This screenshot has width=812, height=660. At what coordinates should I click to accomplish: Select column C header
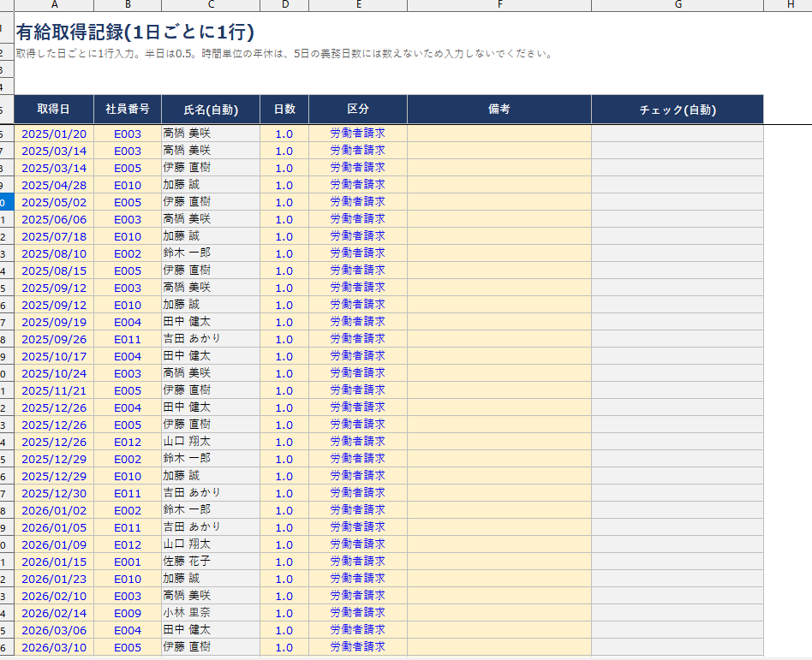(x=211, y=4)
